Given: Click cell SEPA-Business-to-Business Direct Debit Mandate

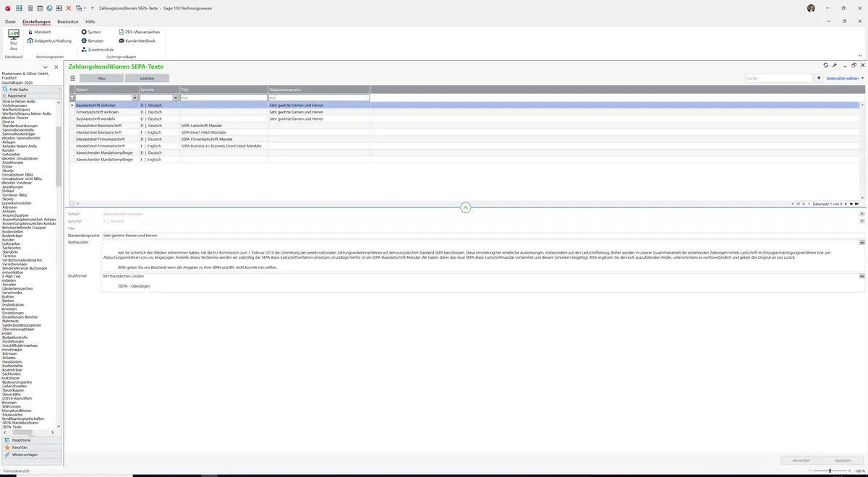Looking at the screenshot, I should pos(224,146).
